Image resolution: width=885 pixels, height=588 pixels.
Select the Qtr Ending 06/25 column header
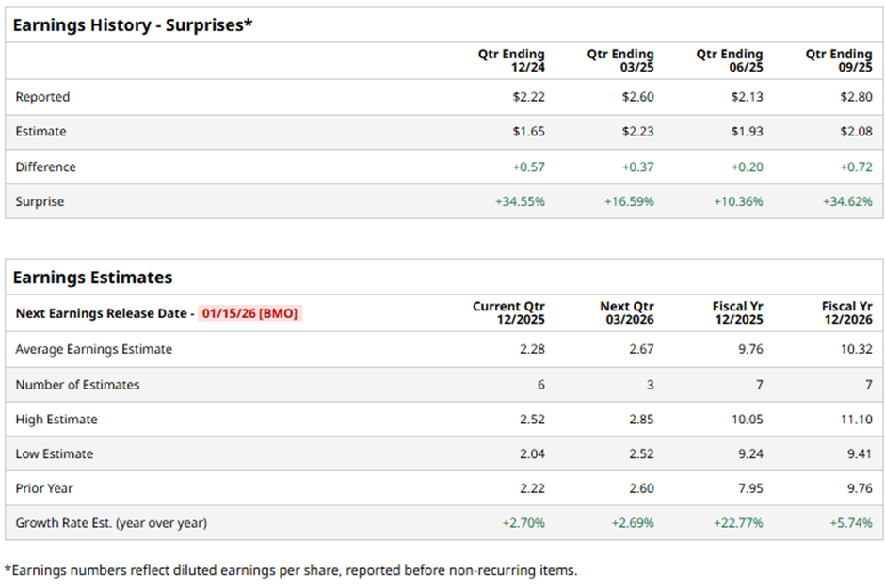coord(730,61)
